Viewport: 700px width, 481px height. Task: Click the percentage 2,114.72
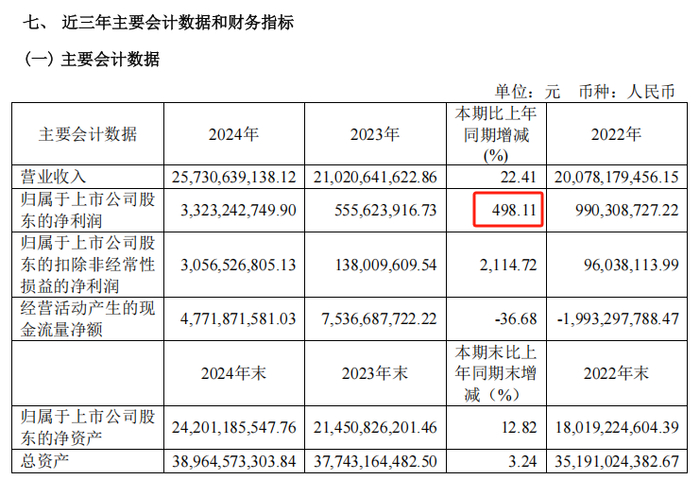point(508,265)
